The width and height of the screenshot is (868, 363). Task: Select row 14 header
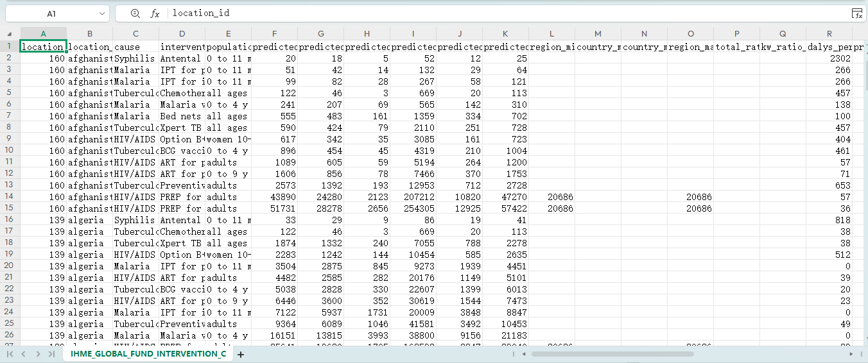click(10, 196)
